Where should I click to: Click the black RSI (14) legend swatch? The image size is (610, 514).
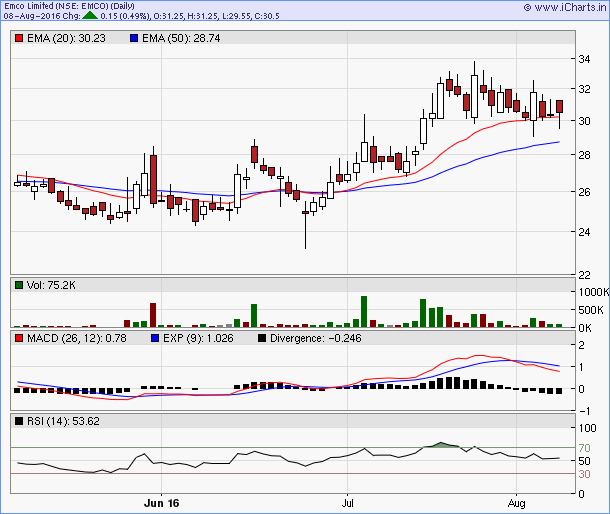click(19, 421)
